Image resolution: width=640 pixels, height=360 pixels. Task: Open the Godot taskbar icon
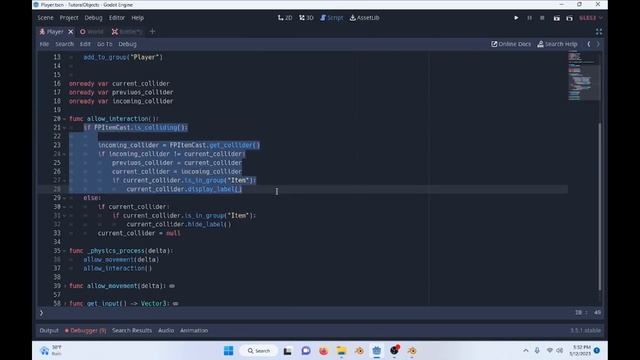[376, 351]
